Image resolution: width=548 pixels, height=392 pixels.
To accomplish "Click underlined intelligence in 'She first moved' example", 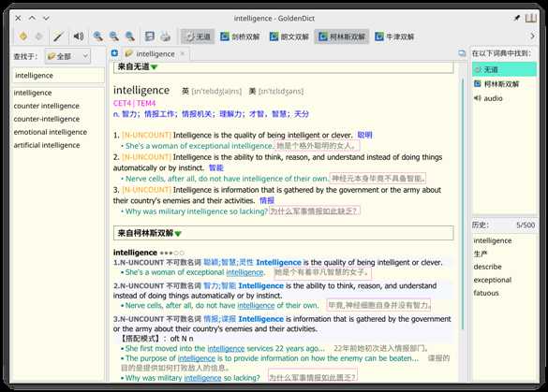I will (226, 348).
